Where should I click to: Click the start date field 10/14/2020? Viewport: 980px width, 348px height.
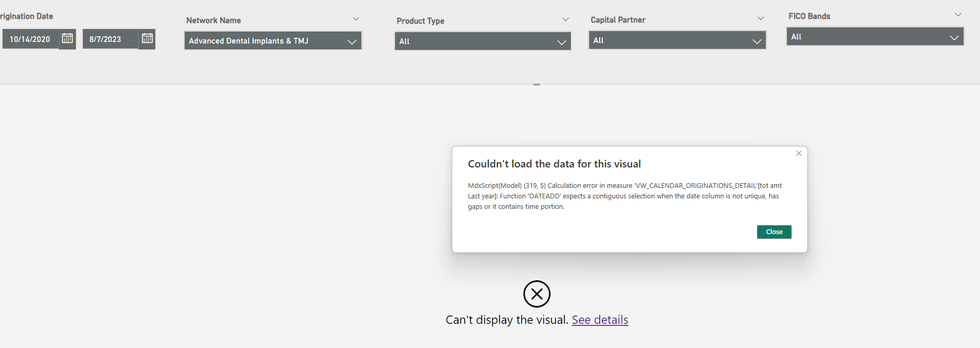(30, 39)
